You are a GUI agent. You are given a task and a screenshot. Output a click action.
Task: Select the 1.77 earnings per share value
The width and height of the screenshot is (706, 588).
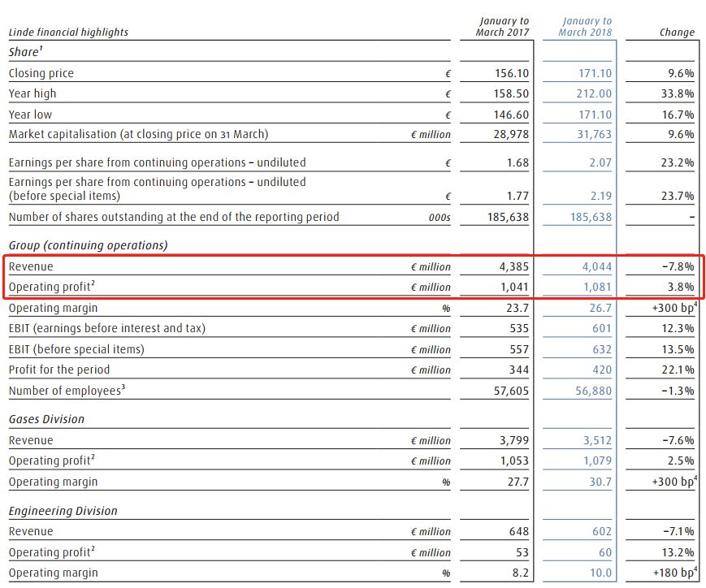[518, 196]
